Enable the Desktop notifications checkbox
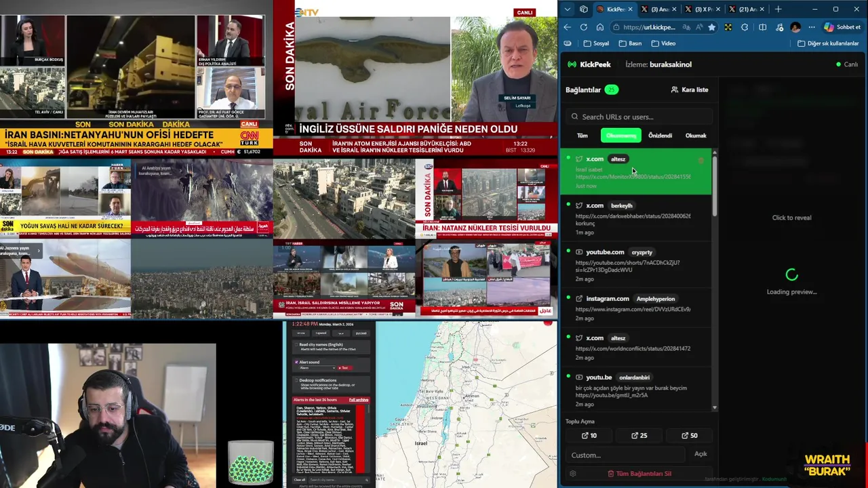 point(296,381)
